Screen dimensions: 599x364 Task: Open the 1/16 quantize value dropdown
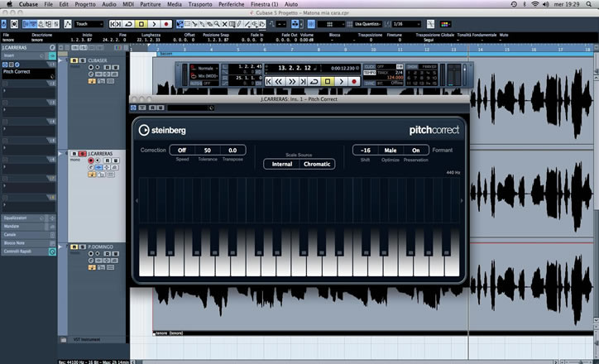(x=406, y=24)
